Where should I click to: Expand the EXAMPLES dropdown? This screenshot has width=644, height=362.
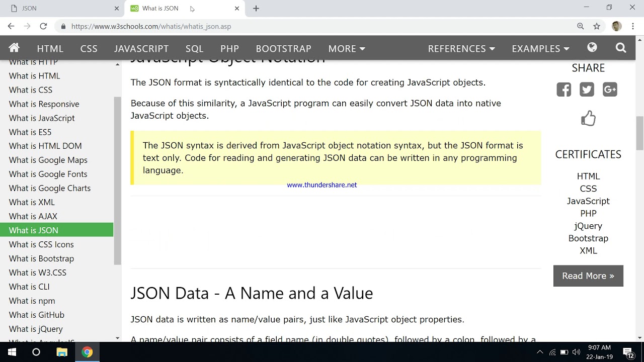click(x=540, y=48)
